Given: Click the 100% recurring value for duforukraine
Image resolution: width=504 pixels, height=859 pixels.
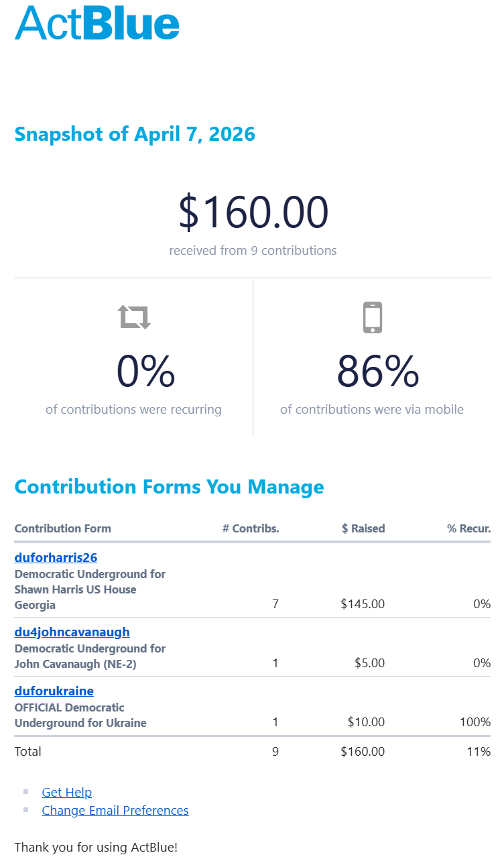Looking at the screenshot, I should click(475, 722).
